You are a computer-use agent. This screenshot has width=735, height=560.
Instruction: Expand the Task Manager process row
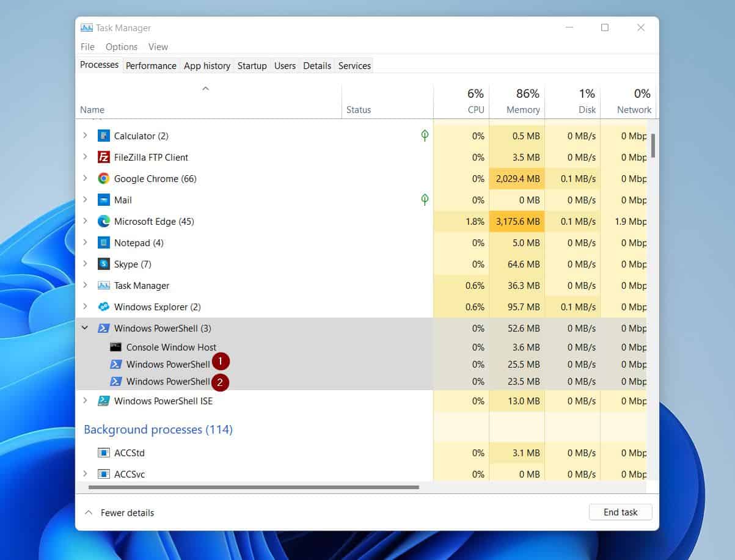(85, 285)
